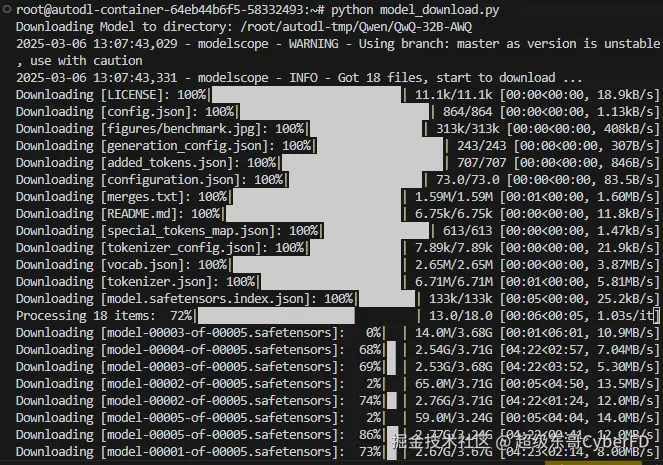
Task: Click the model.safetensors.index.json filename
Action: (205, 299)
